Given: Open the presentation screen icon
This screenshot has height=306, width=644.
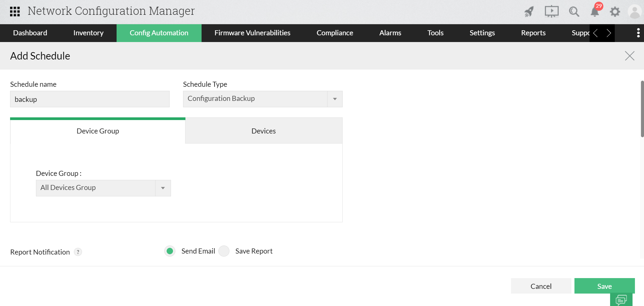Looking at the screenshot, I should [x=551, y=12].
